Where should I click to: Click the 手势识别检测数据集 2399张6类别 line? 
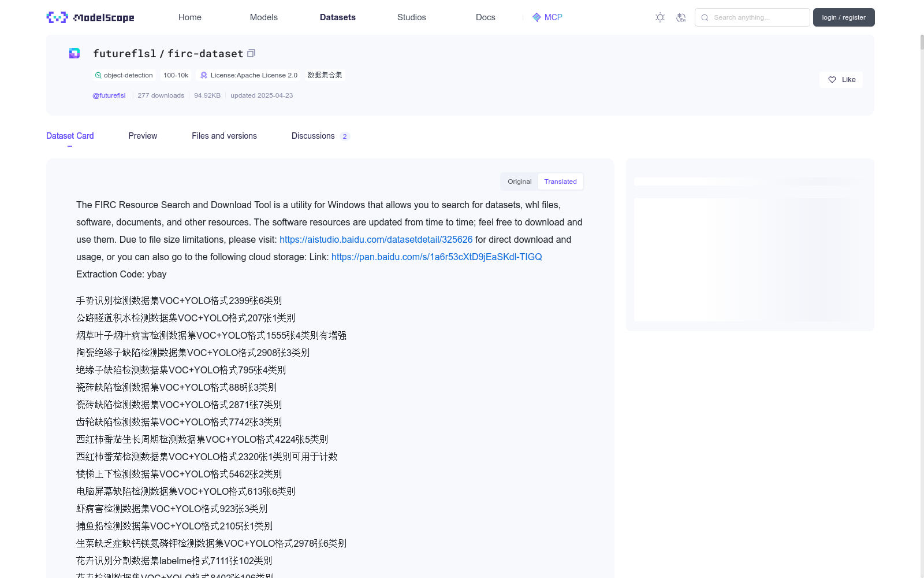point(179,301)
